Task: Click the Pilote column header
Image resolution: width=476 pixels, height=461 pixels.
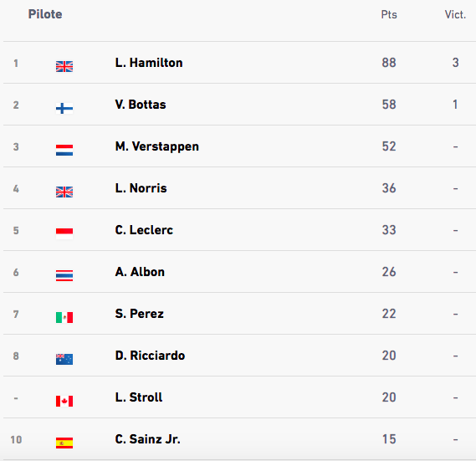Action: (45, 14)
